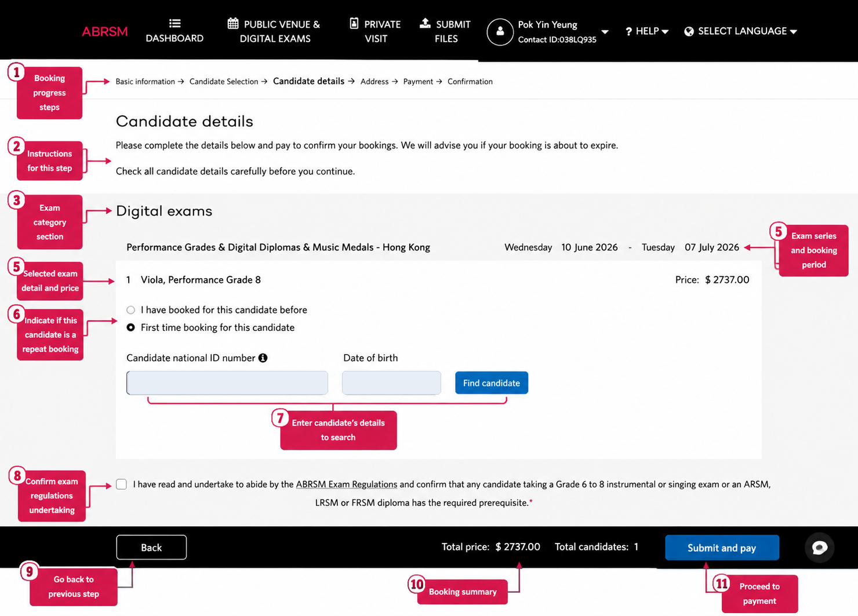Expand the Pok Yin Yeung account dropdown arrow
The image size is (858, 616).
pyautogui.click(x=605, y=32)
